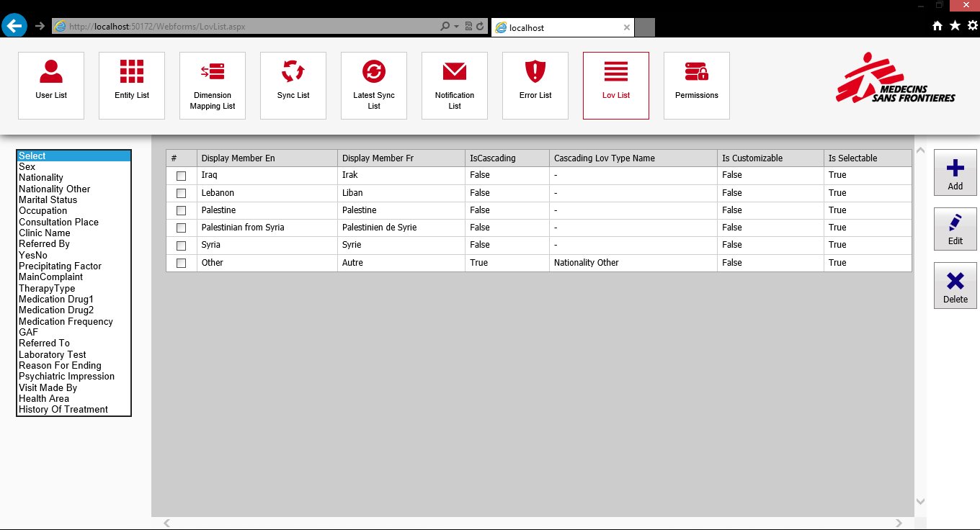Select Referred To list item

coord(73,343)
